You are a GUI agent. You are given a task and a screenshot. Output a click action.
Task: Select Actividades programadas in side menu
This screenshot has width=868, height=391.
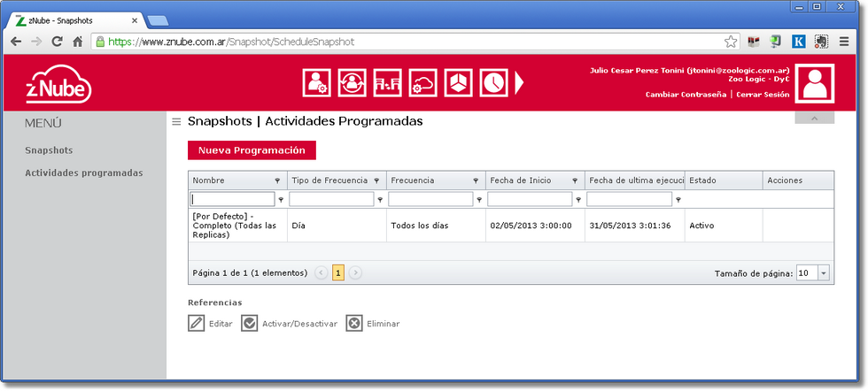[83, 172]
